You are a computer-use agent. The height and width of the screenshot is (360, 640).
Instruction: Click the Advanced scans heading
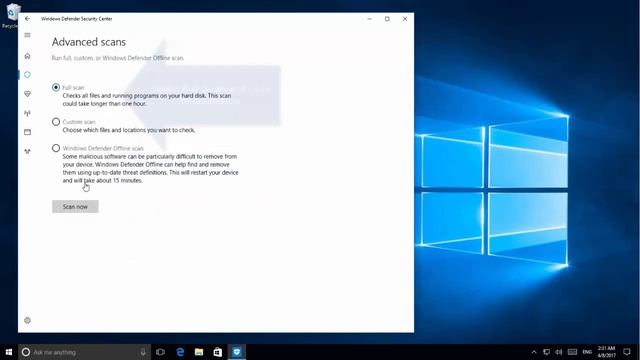point(89,42)
